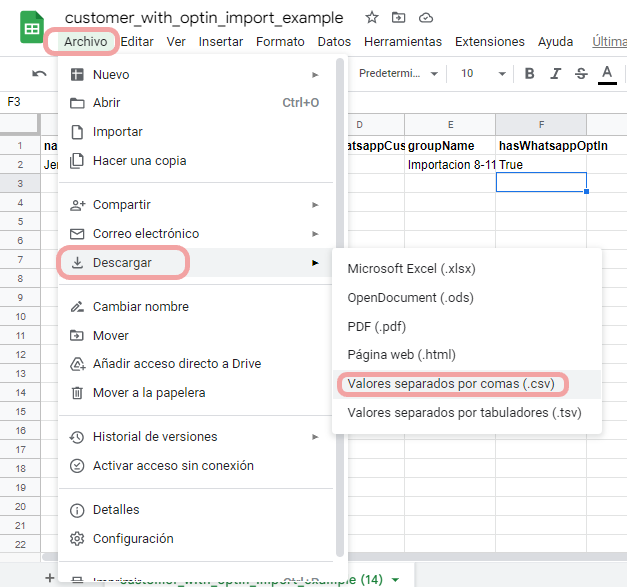This screenshot has height=587, width=627.
Task: Open the Herramientas menu
Action: (x=403, y=42)
